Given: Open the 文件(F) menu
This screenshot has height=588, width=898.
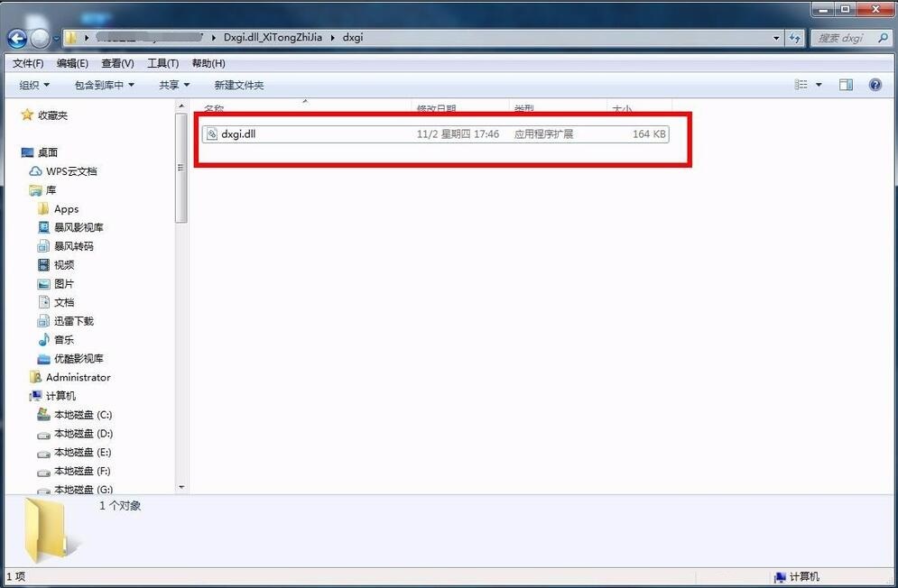Looking at the screenshot, I should pyautogui.click(x=28, y=63).
